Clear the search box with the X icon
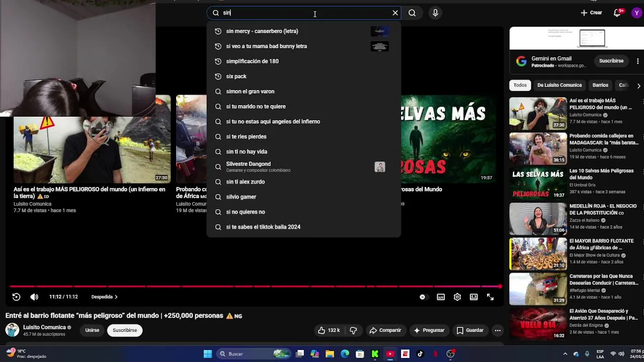 point(395,13)
